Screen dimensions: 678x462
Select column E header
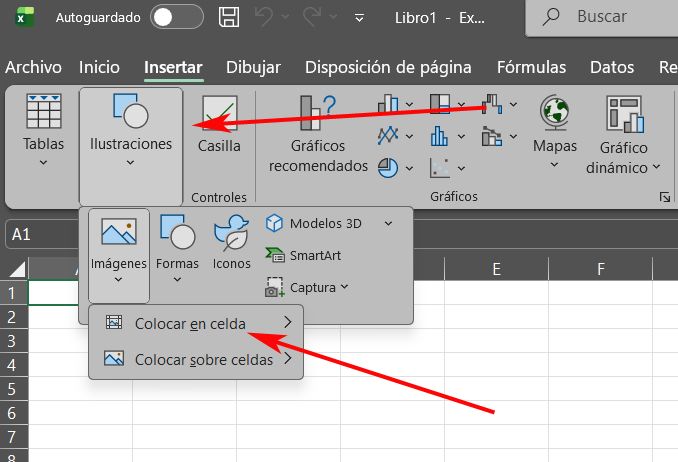tap(496, 269)
